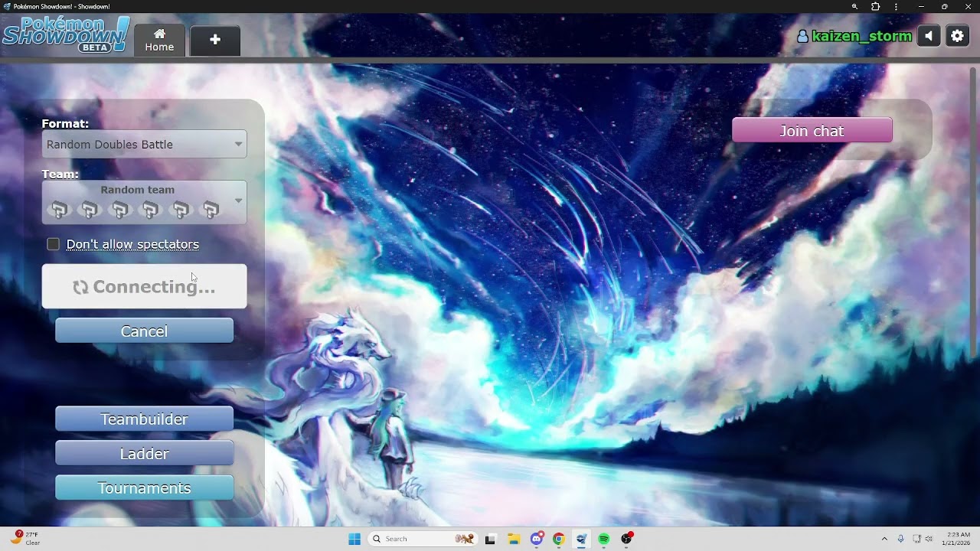
Task: Open the extensions puzzle icon
Action: pos(876,7)
